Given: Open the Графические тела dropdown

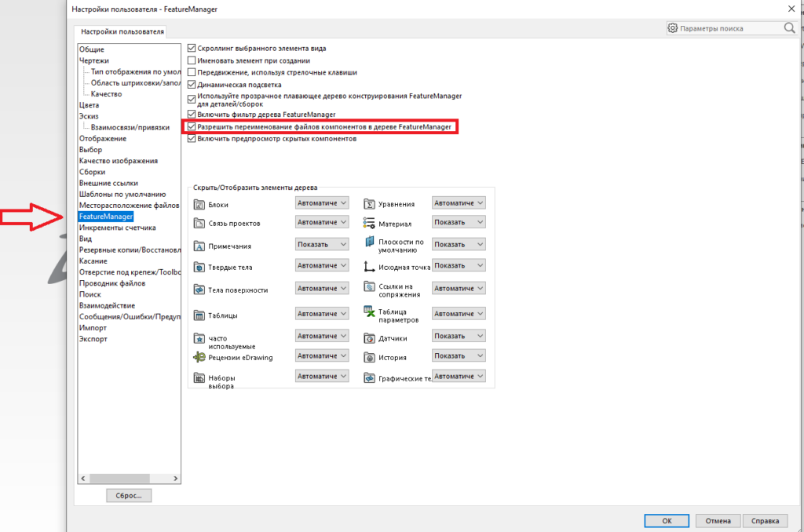Looking at the screenshot, I should coord(458,375).
